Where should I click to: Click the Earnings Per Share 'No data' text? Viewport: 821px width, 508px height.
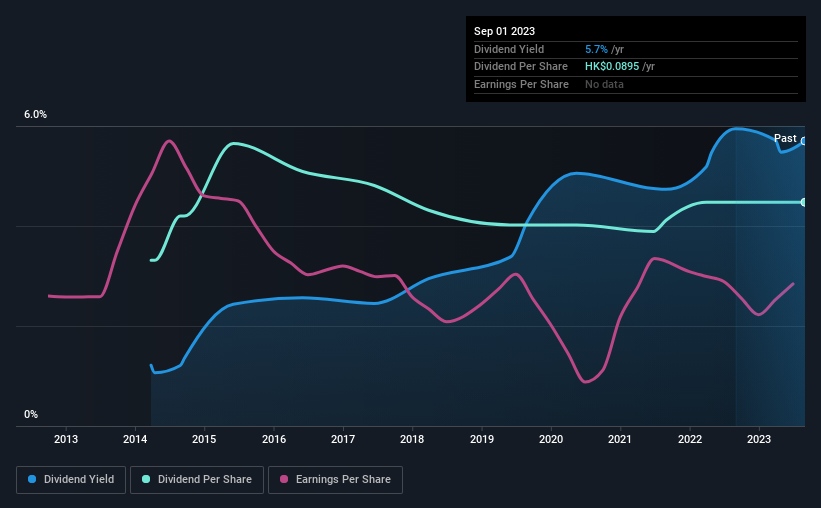point(604,84)
